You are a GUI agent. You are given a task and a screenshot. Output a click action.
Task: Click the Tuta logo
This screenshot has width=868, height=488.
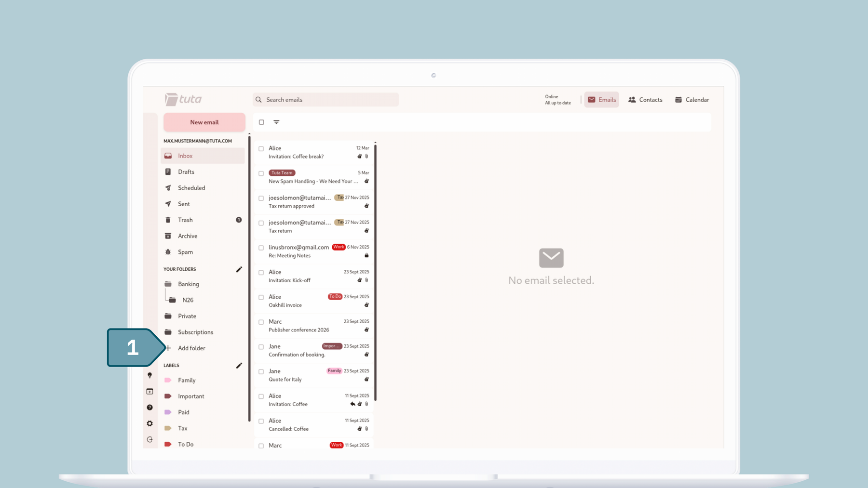[x=183, y=99]
